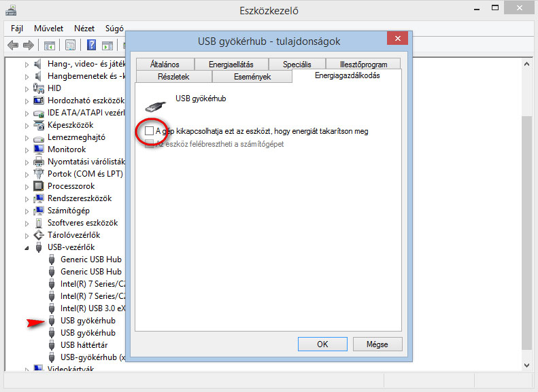538x392 pixels.
Task: Collapse the USB-vezérlők tree node
Action: (28, 247)
